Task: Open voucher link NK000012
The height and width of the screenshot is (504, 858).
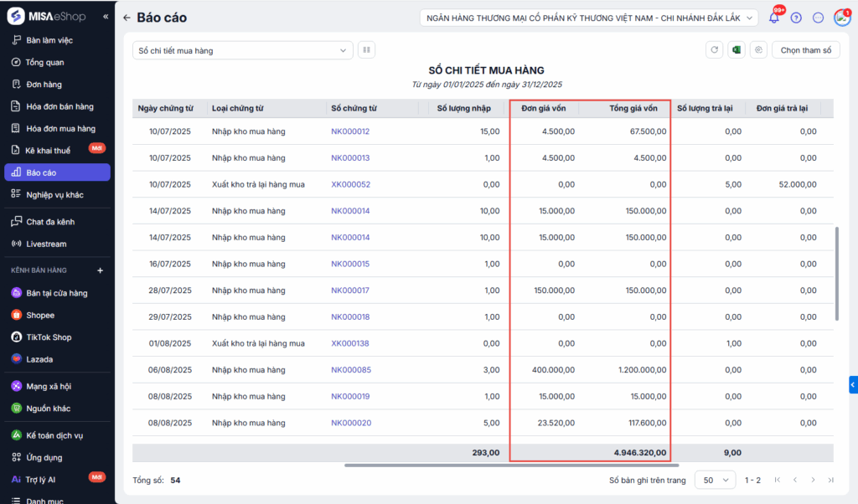Action: (x=350, y=131)
